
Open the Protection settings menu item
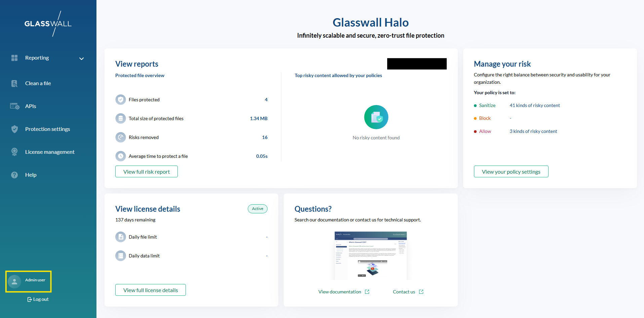[47, 129]
